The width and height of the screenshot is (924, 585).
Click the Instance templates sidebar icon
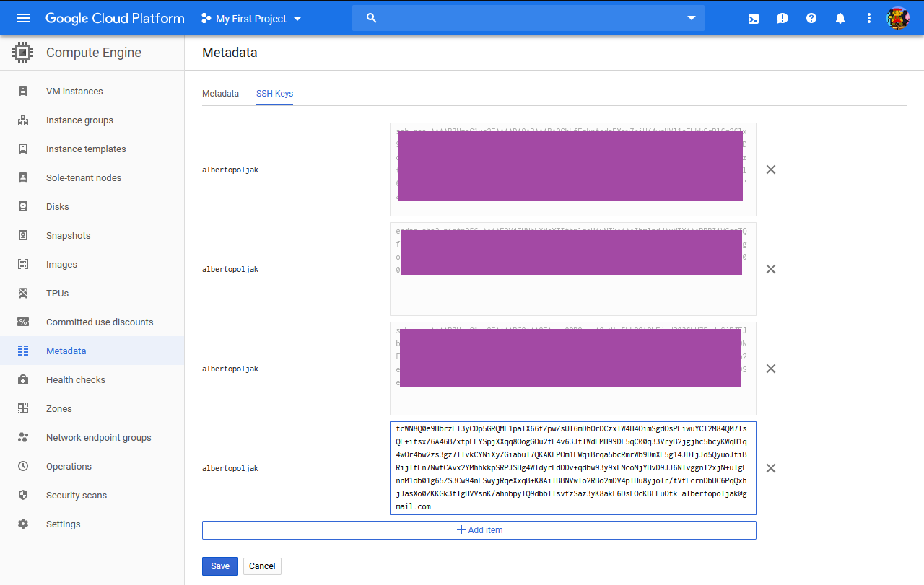click(23, 149)
